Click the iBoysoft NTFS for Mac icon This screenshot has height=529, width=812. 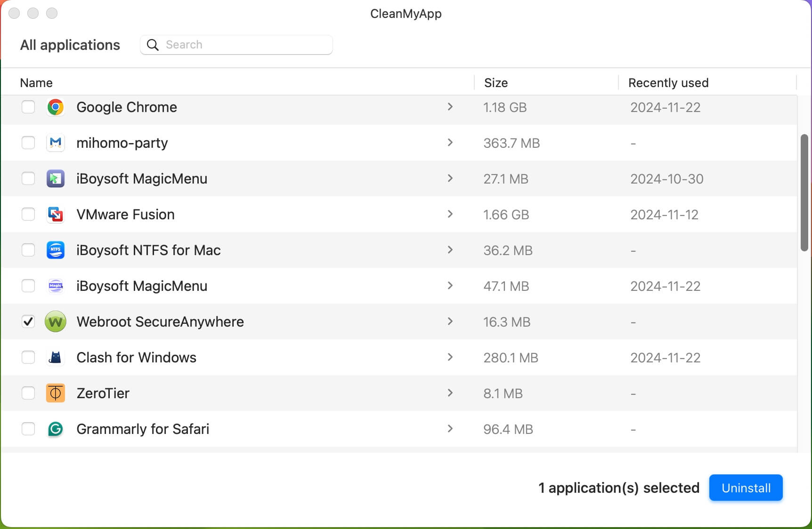(56, 250)
